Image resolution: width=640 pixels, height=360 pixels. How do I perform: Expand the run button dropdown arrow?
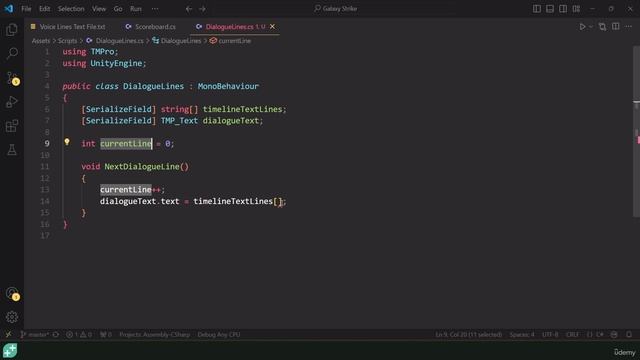(x=591, y=27)
